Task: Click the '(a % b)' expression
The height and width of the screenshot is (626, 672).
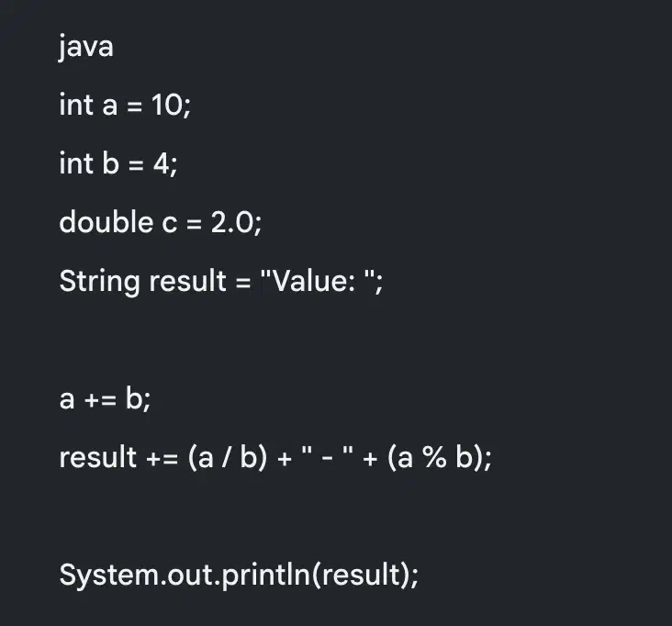Action: point(435,458)
